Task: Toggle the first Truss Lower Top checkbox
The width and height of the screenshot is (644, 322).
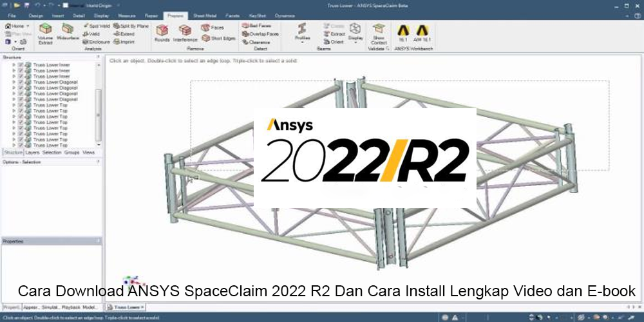Action: (21, 105)
